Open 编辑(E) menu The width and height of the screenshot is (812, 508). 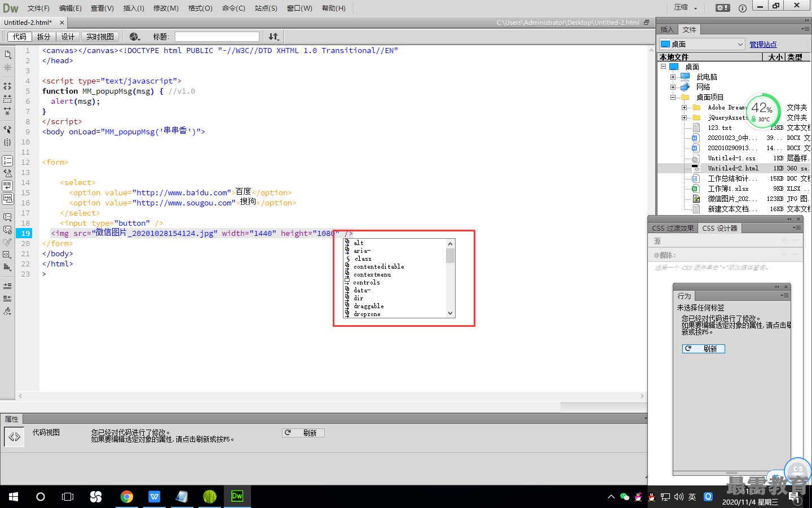70,8
